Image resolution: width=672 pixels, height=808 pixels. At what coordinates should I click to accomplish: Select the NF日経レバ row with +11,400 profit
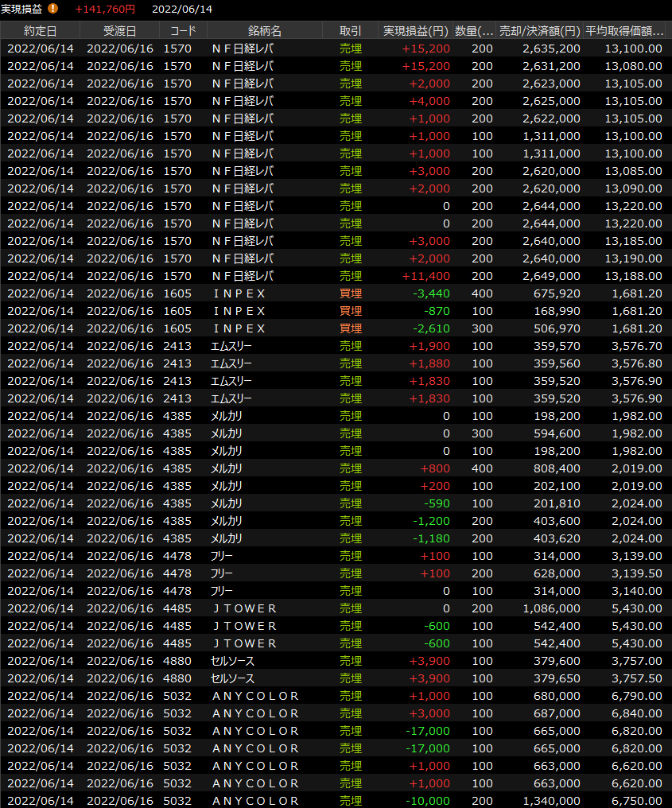point(334,276)
